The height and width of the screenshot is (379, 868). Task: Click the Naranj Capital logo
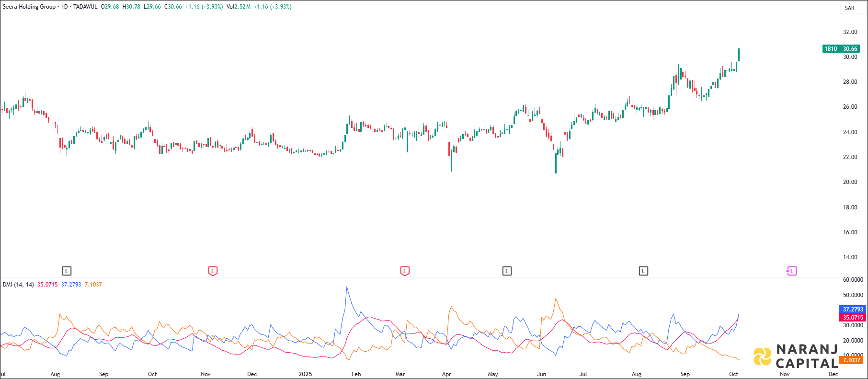(x=795, y=356)
